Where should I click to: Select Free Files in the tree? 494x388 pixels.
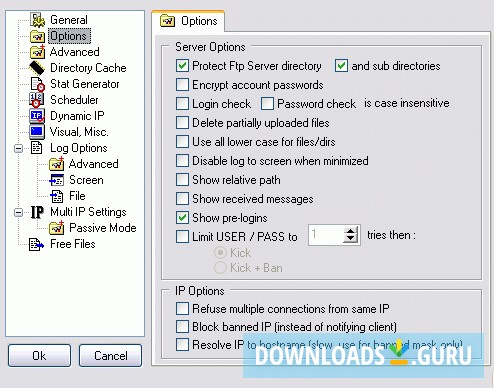73,244
